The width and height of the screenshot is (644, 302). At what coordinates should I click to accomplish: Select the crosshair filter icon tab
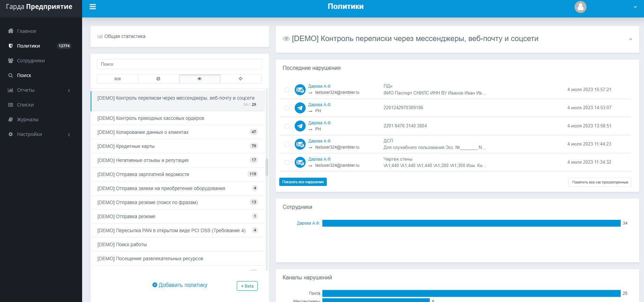[241, 79]
